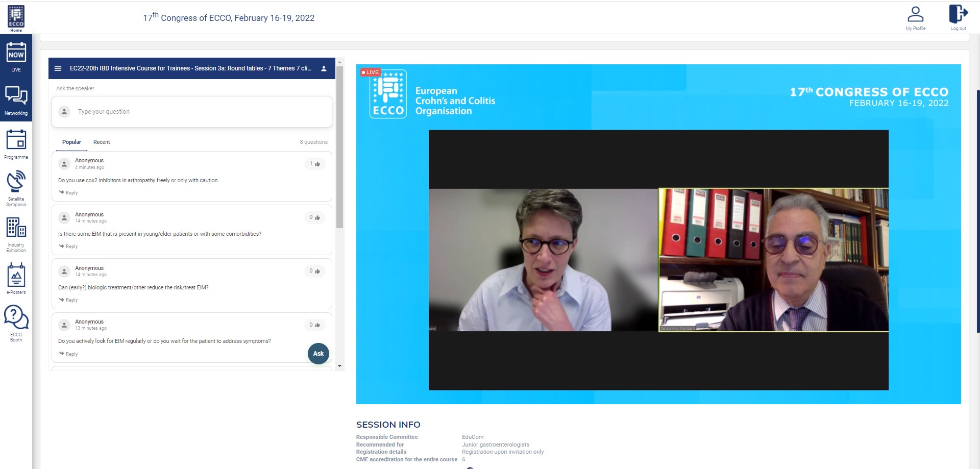Reply to the biologic treatment question
The image size is (980, 469).
click(68, 300)
